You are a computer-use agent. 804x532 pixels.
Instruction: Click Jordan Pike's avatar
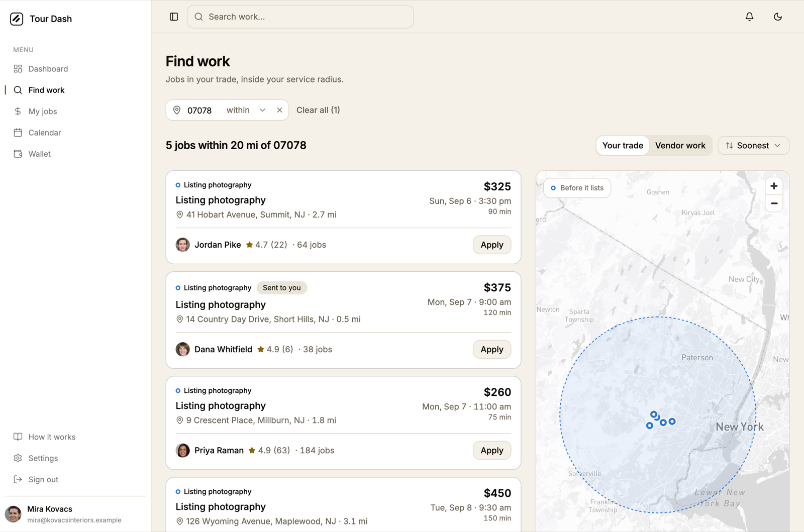point(183,245)
